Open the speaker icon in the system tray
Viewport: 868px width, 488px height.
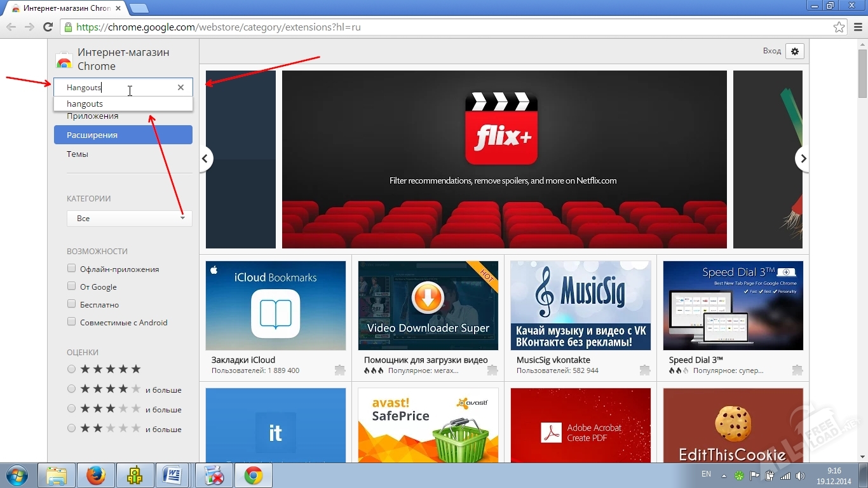800,475
